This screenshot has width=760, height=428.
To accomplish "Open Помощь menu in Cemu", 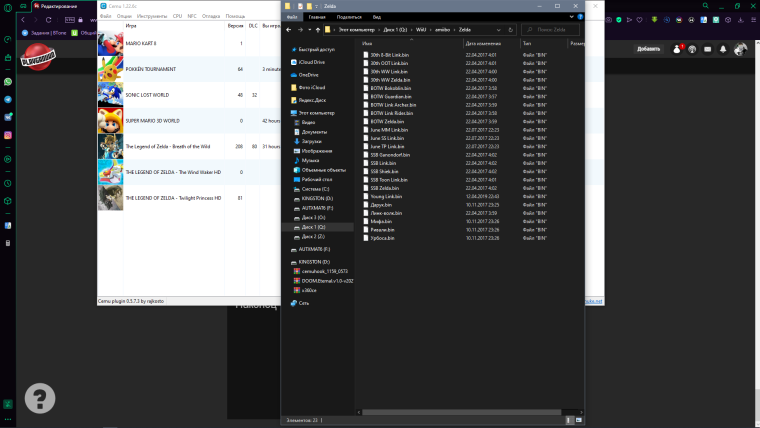I will pos(235,16).
